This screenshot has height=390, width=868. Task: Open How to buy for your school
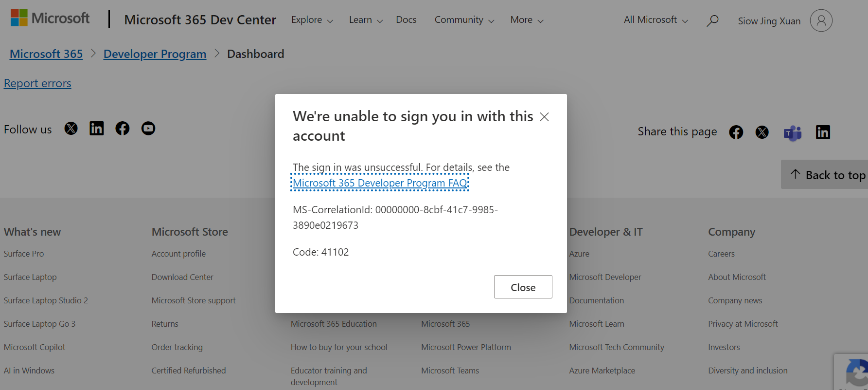[x=339, y=347]
